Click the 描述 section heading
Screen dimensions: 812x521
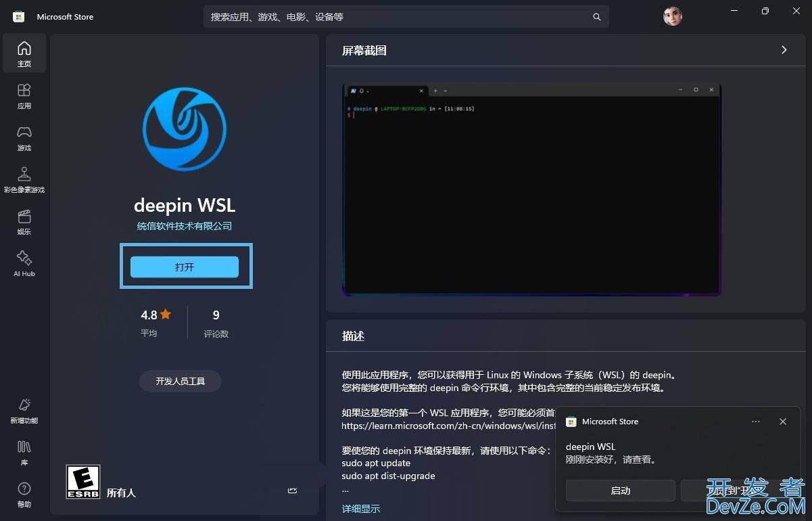[353, 336]
